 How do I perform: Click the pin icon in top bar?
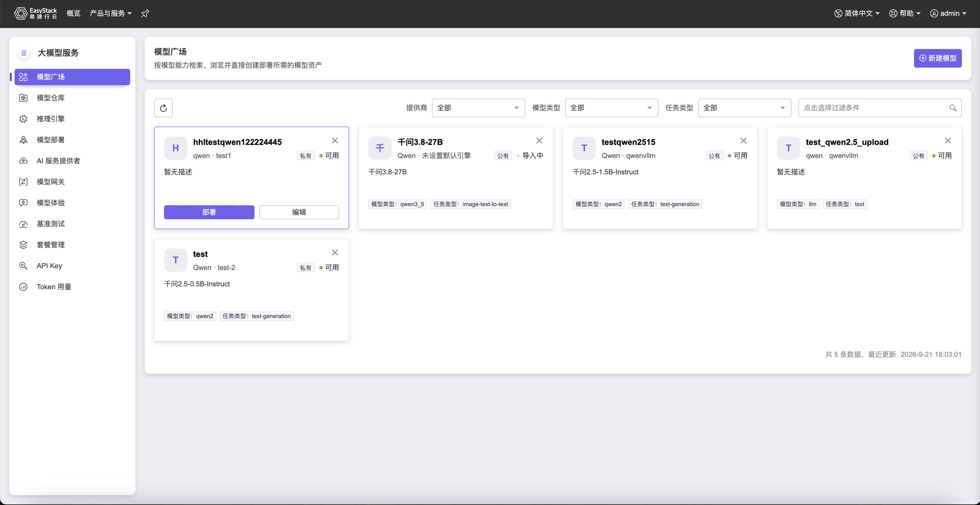coord(145,14)
